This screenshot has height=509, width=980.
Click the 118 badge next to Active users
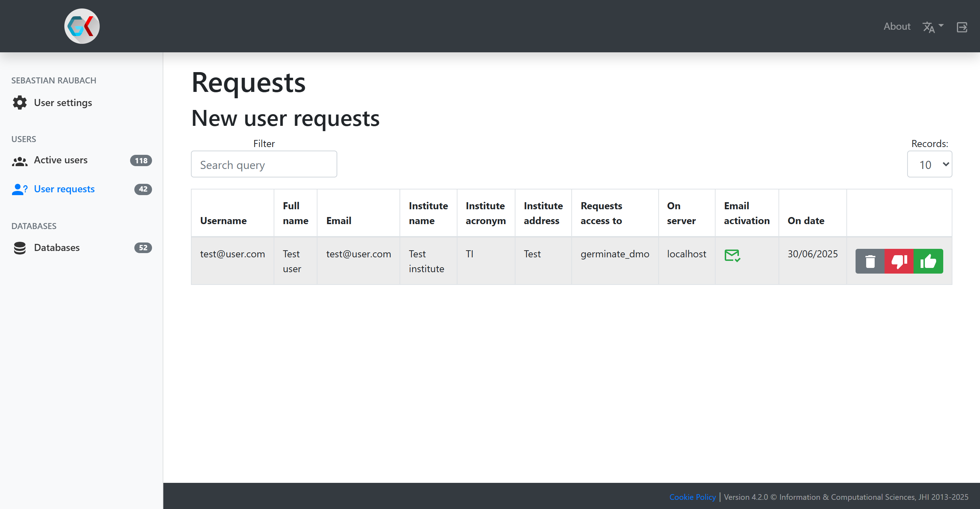[141, 160]
